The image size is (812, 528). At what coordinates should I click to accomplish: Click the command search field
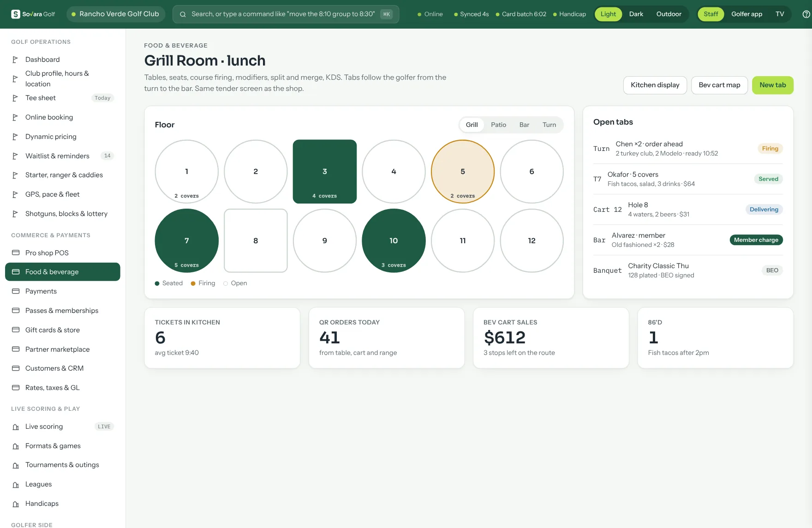click(x=286, y=14)
